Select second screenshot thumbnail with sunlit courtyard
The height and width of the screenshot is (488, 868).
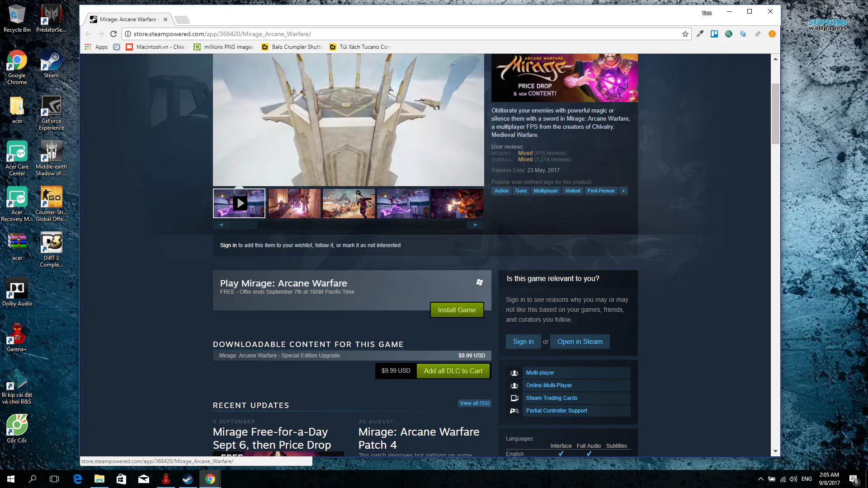click(294, 203)
